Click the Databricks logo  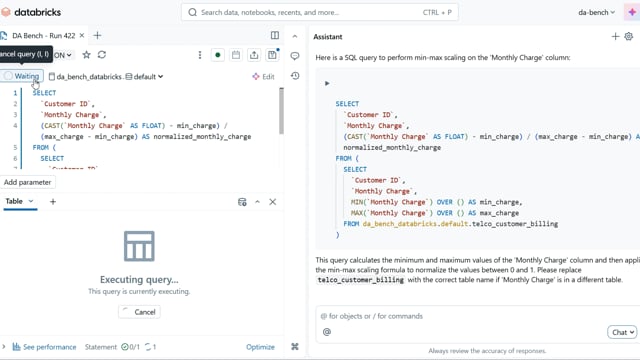coord(31,12)
